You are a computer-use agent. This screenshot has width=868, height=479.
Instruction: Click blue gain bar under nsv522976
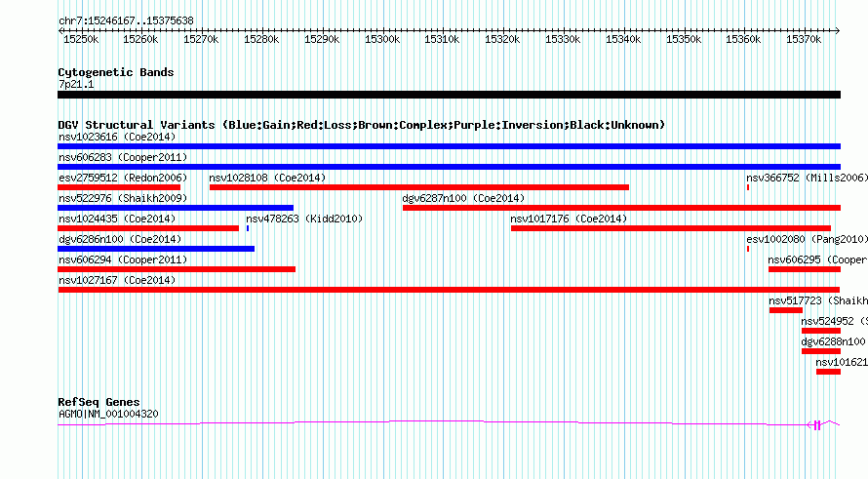176,208
